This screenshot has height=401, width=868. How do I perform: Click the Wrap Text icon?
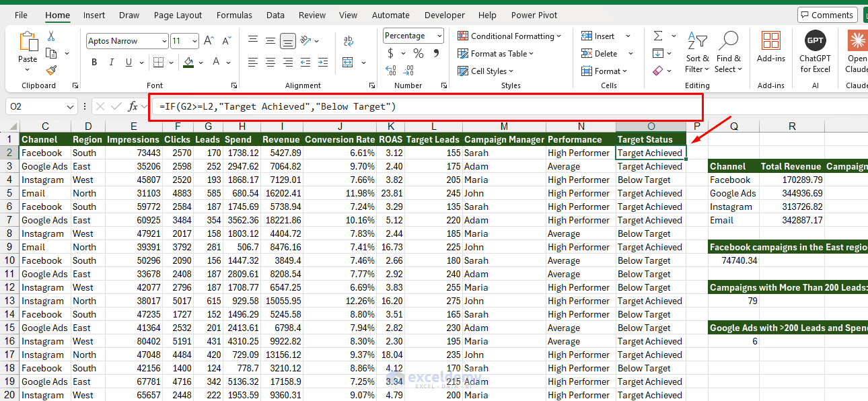coord(348,41)
